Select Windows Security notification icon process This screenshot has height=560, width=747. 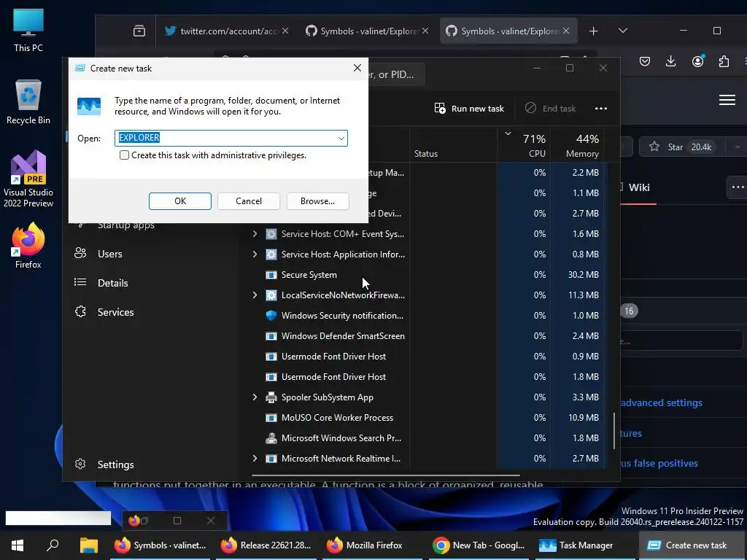point(342,316)
